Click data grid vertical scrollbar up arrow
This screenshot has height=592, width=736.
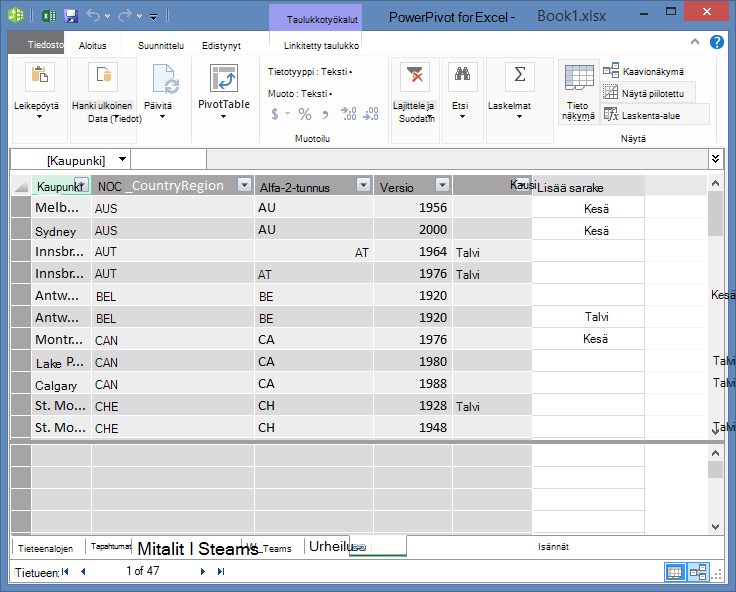715,184
